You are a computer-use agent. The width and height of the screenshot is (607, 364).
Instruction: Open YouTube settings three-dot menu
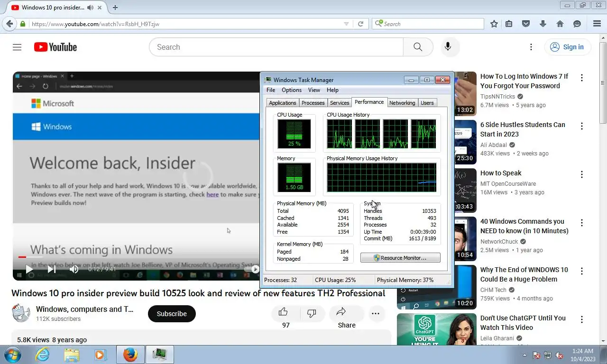point(531,47)
